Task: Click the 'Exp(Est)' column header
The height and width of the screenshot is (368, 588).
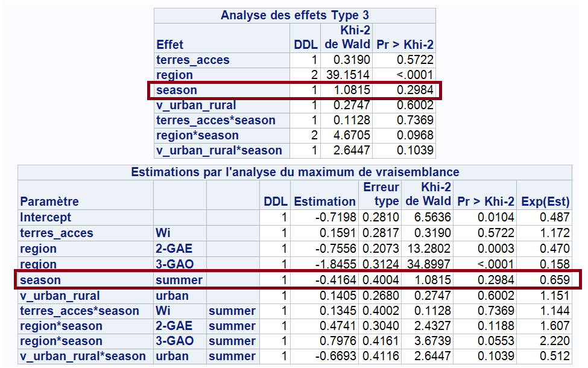Action: coord(545,201)
